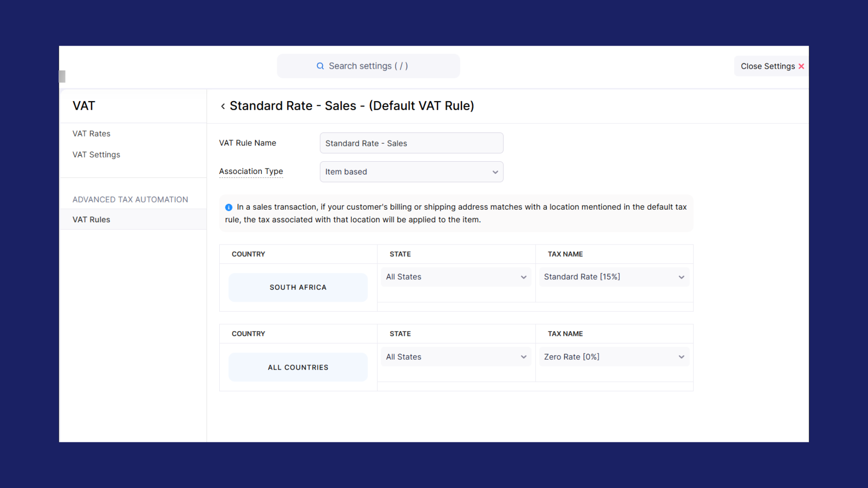Open VAT Rates in sidebar
Viewport: 868px width, 488px height.
coord(91,134)
